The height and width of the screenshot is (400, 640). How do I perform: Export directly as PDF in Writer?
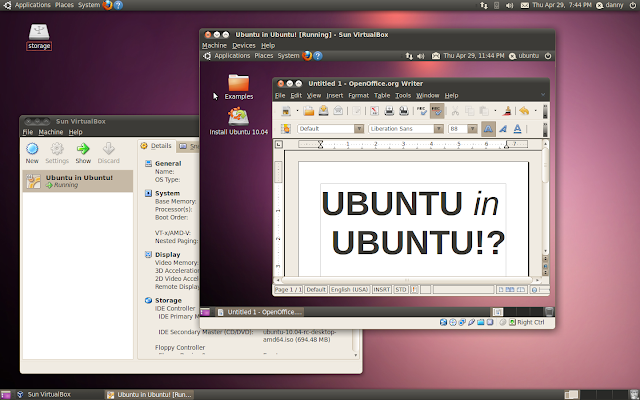pos(374,111)
